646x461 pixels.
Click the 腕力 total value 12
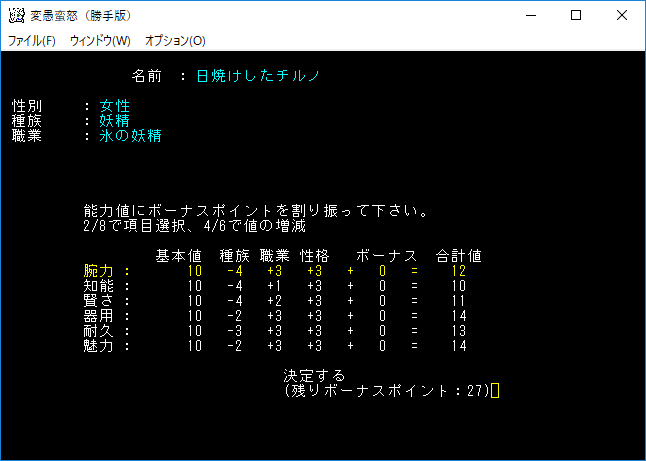tap(459, 271)
